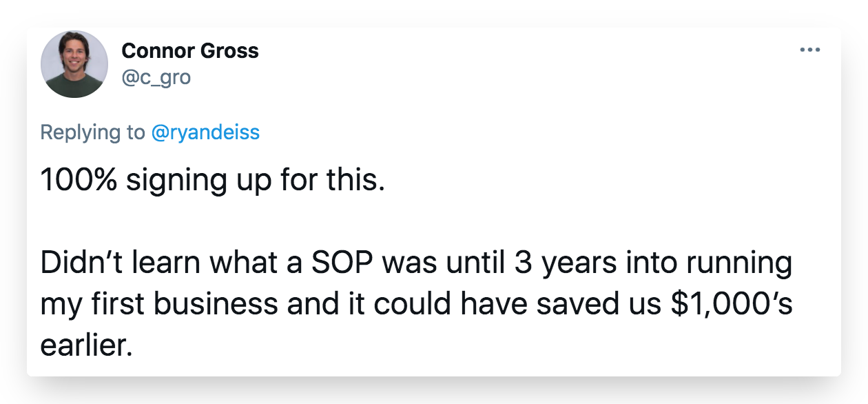The height and width of the screenshot is (404, 868).
Task: Open the Connor Gross display name link
Action: coord(190,50)
